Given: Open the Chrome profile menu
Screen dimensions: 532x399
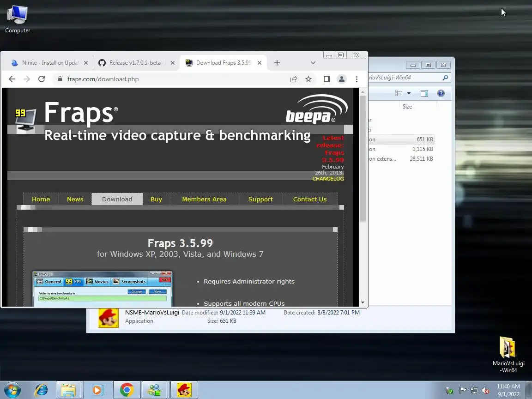Looking at the screenshot, I should click(x=342, y=79).
